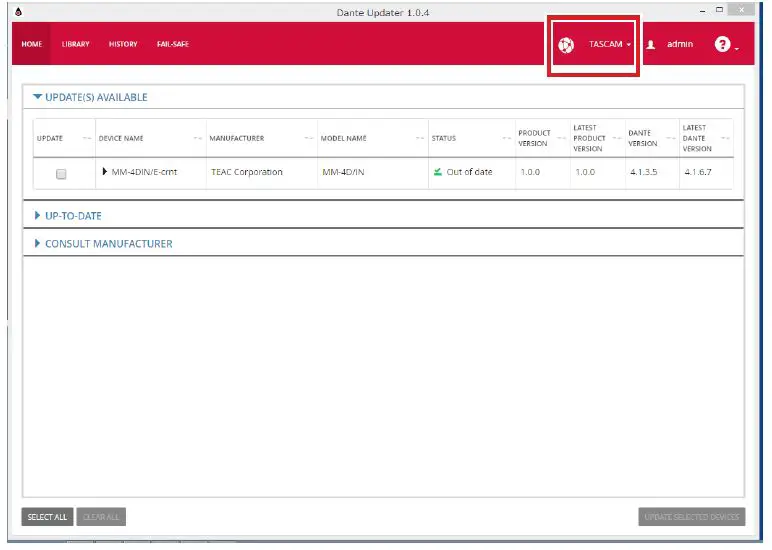This screenshot has width=772, height=550.
Task: Click the TEAC Corporation manufacturer cell
Action: tap(247, 172)
